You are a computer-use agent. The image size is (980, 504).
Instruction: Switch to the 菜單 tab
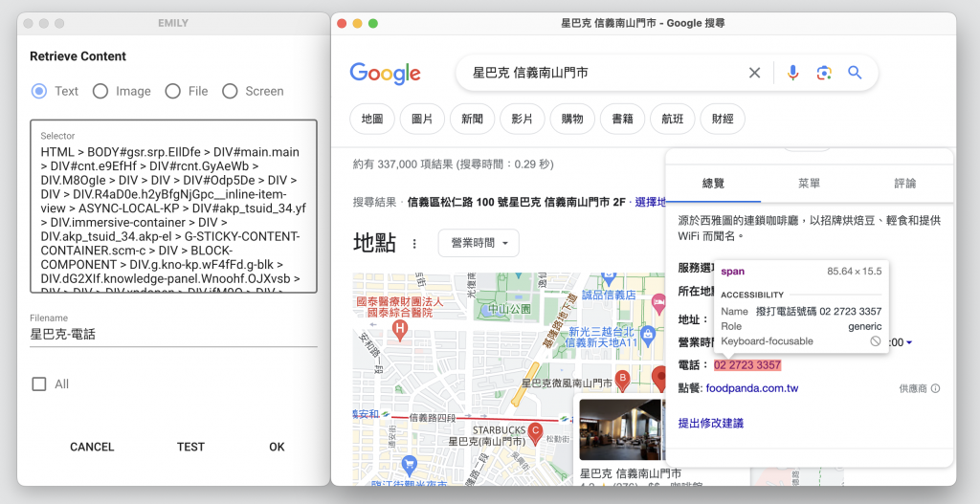809,183
